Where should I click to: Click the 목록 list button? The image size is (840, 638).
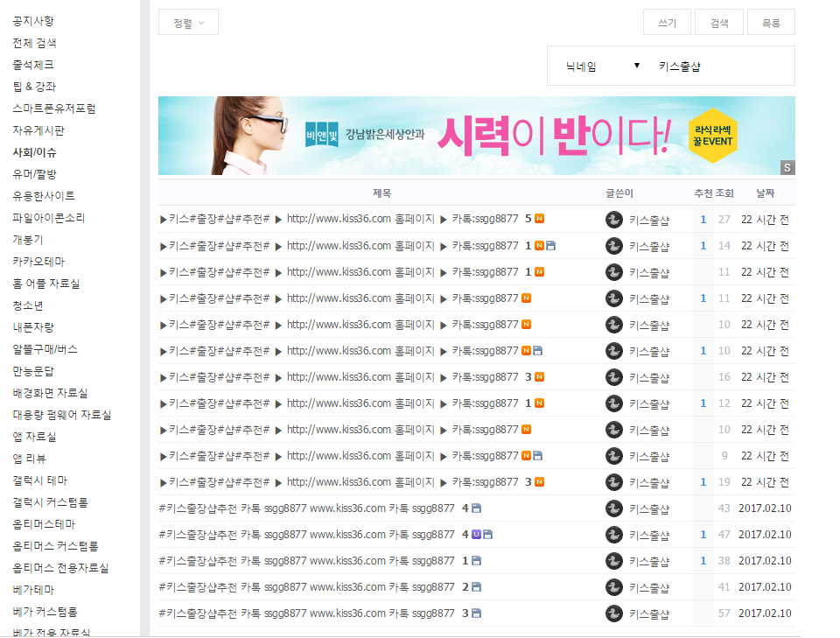coord(771,23)
